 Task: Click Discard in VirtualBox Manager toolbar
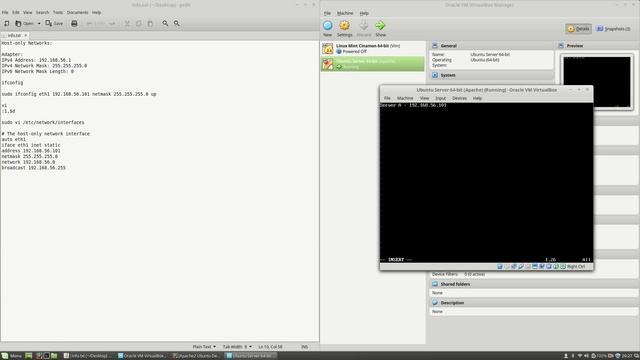(364, 28)
